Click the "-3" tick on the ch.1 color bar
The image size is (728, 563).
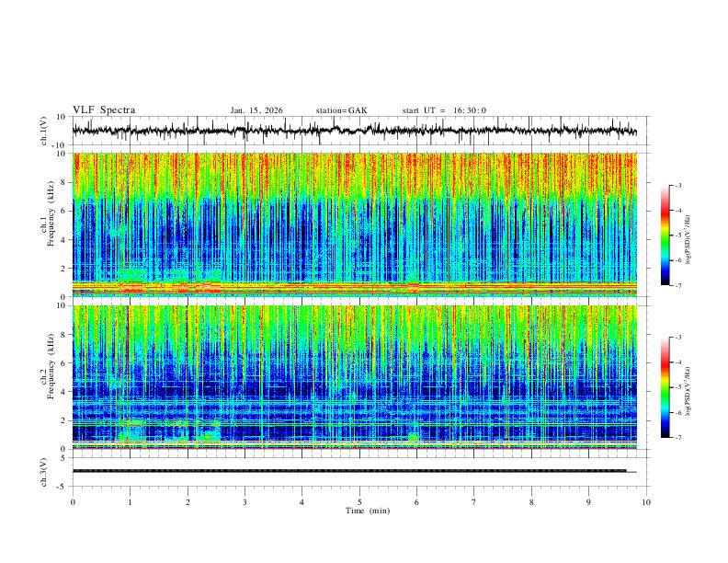(x=677, y=185)
